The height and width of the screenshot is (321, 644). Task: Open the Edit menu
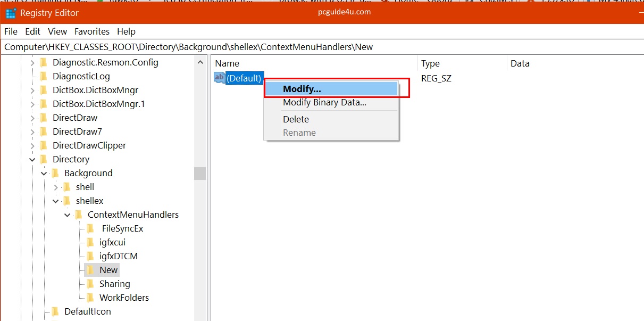click(x=32, y=31)
